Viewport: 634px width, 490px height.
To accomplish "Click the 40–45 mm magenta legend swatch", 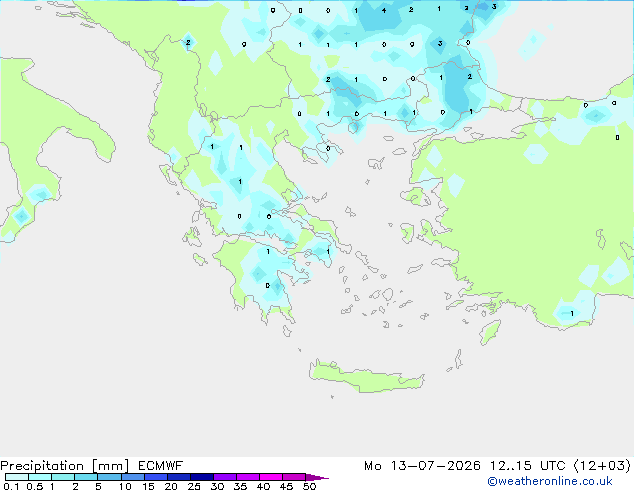I will click(x=271, y=477).
